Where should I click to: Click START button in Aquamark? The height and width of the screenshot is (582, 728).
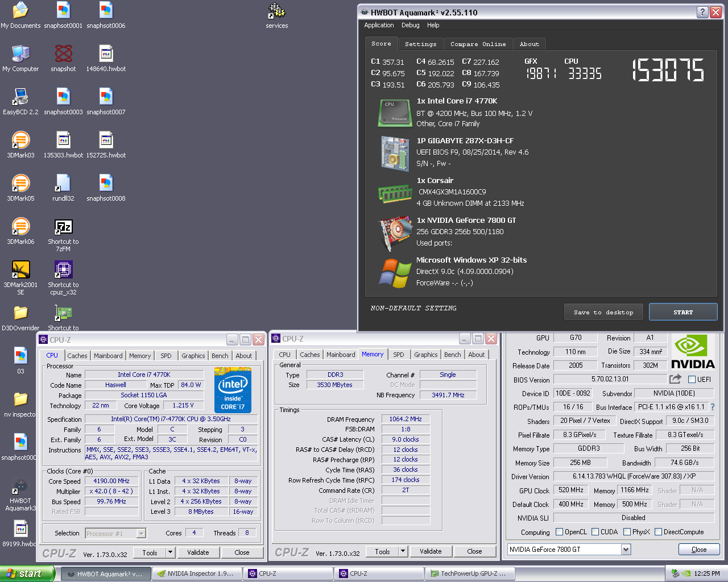[683, 312]
